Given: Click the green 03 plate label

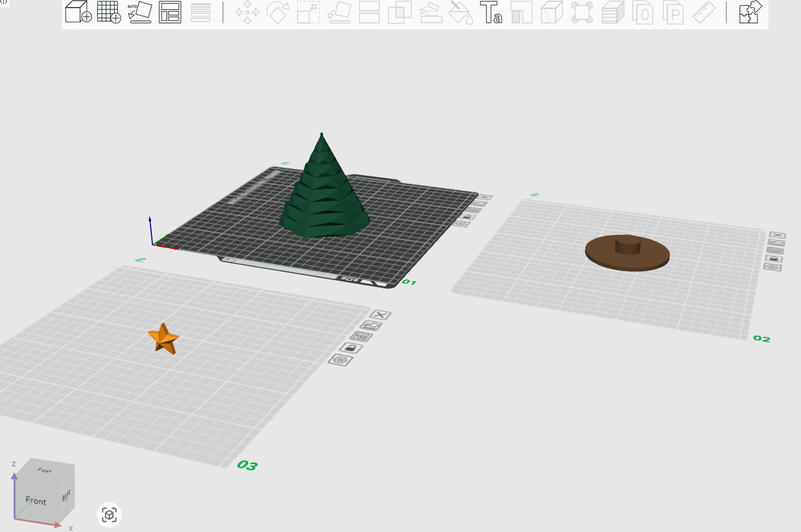Looking at the screenshot, I should tap(247, 465).
